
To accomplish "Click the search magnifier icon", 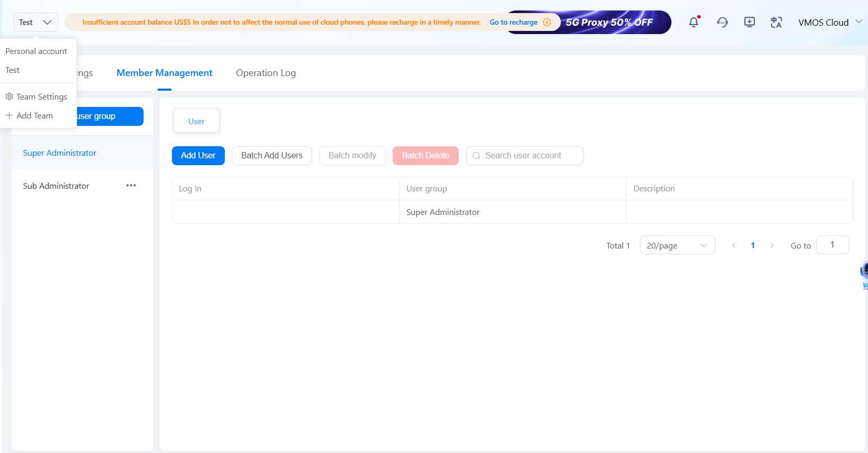I will [476, 156].
